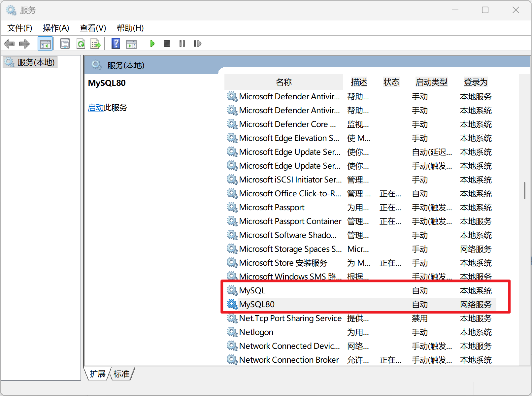This screenshot has height=396, width=532.
Task: Click 禁用 startup type of Net.Tcp row
Action: point(420,318)
